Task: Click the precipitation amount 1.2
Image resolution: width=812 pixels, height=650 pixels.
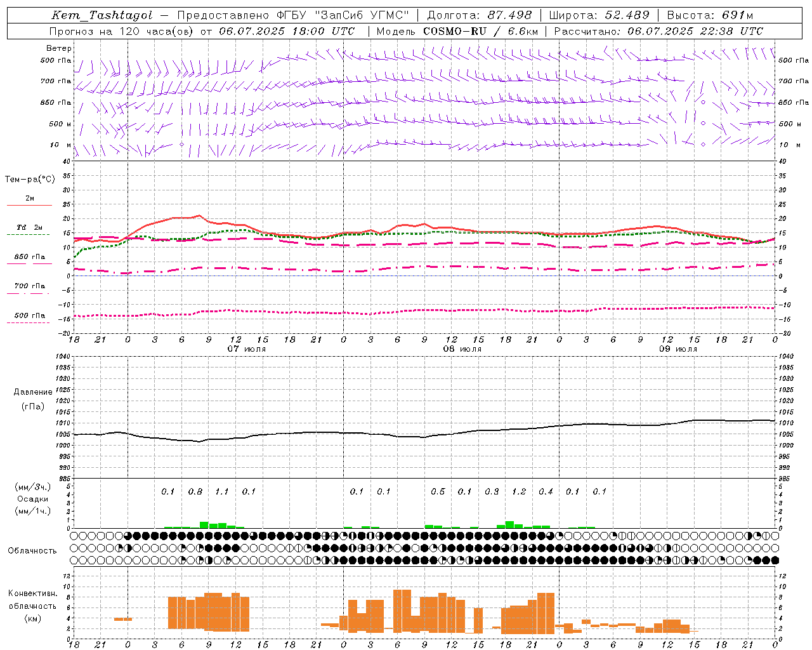Action: point(519,491)
